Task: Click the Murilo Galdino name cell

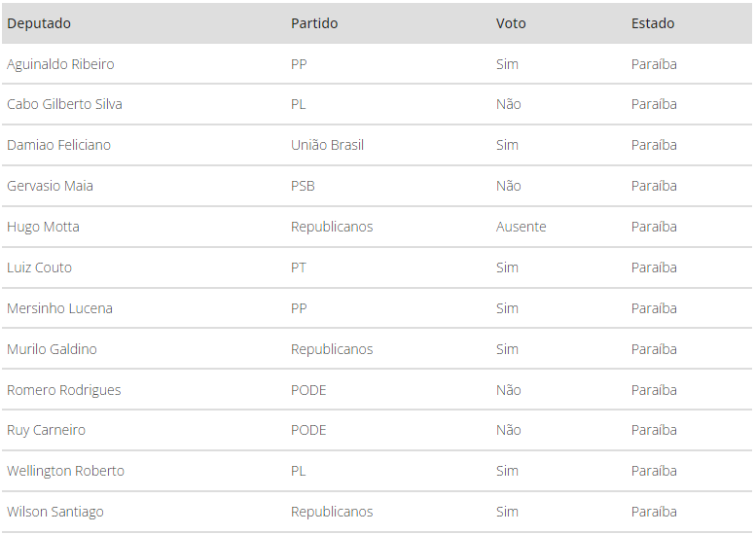Action: point(52,349)
